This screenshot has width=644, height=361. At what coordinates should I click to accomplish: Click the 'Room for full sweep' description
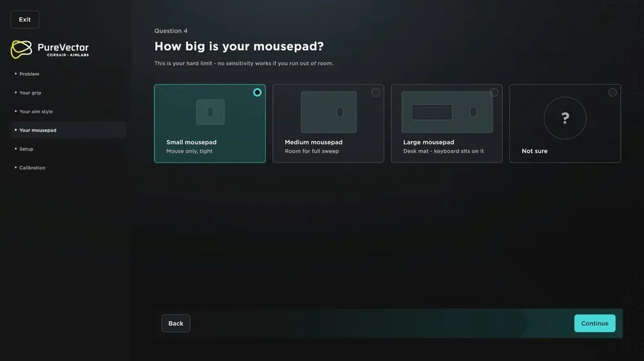coord(312,151)
